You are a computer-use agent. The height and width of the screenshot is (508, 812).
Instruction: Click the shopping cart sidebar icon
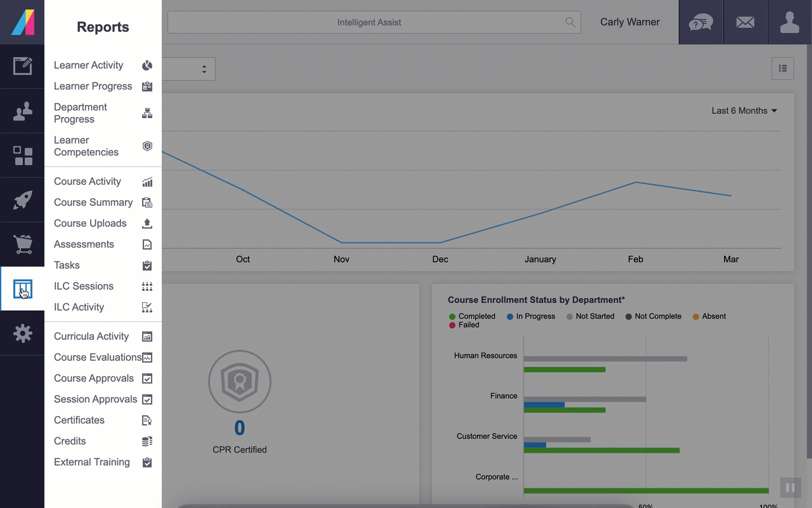[x=22, y=244]
